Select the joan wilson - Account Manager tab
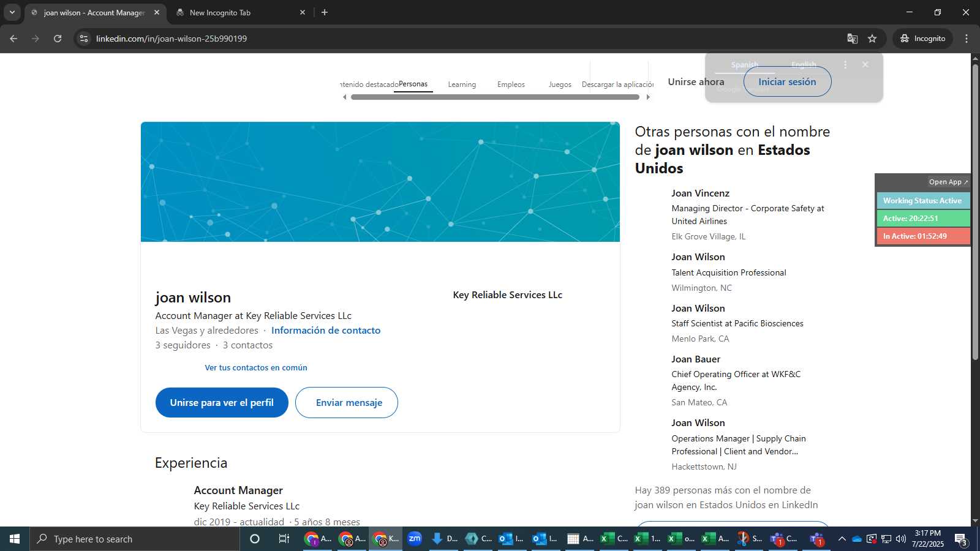980x551 pixels. [95, 12]
